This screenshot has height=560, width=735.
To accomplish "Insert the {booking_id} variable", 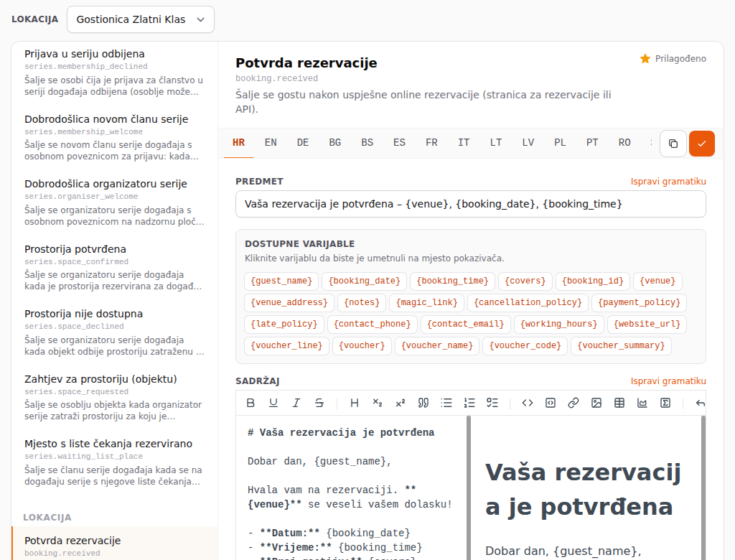I will (x=592, y=281).
